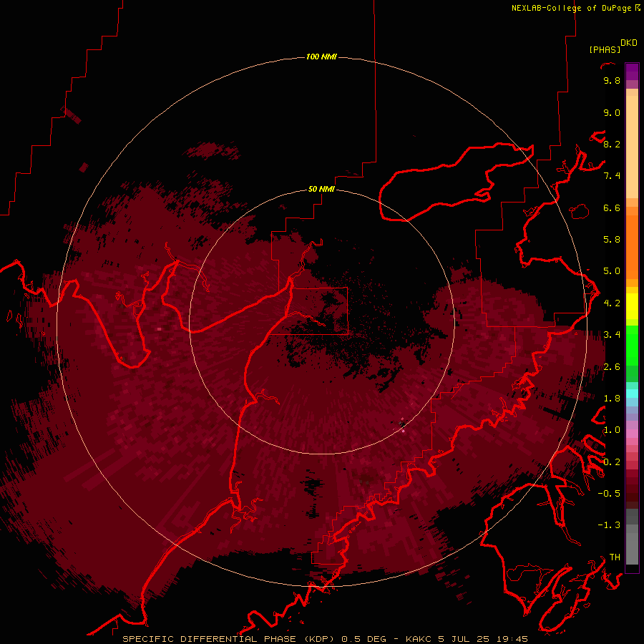Click the 7.4 scale value

click(x=612, y=176)
